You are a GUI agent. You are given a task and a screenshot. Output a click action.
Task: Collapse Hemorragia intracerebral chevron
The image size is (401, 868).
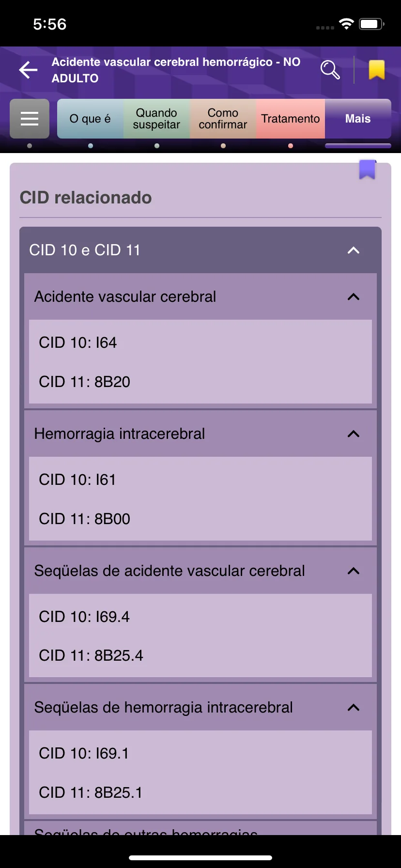coord(354,434)
